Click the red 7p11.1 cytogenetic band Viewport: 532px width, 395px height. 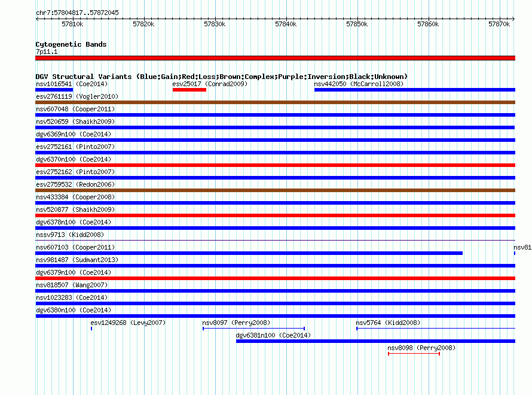pyautogui.click(x=275, y=58)
